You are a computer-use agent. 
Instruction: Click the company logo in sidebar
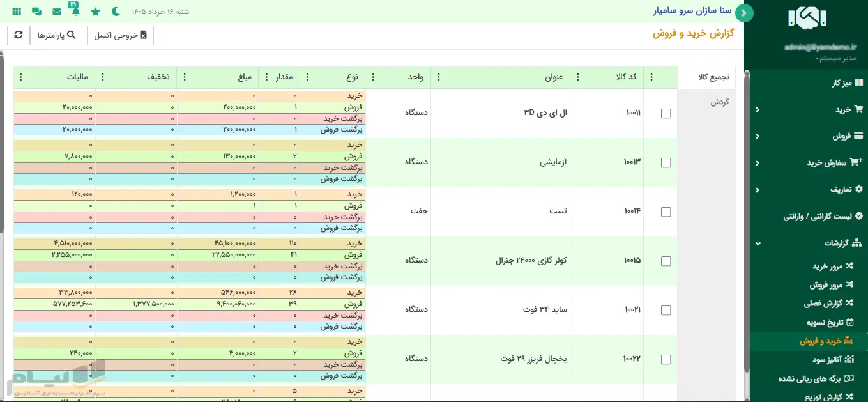point(807,19)
